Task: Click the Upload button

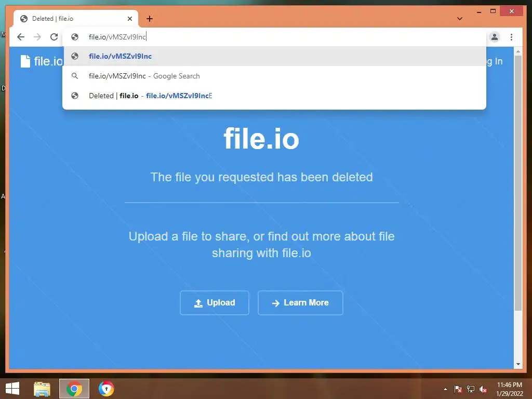Action: pos(215,303)
